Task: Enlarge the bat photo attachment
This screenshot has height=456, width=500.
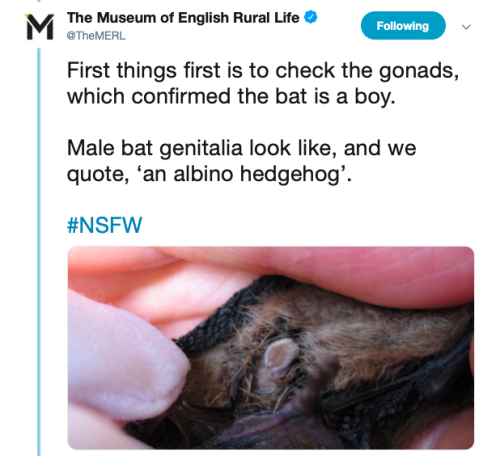Action: tap(271, 348)
